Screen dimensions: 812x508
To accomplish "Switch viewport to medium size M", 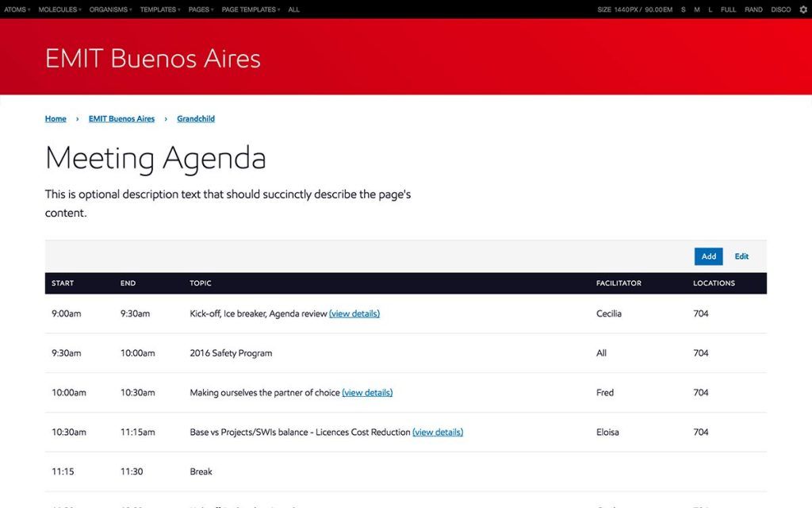I will [696, 10].
